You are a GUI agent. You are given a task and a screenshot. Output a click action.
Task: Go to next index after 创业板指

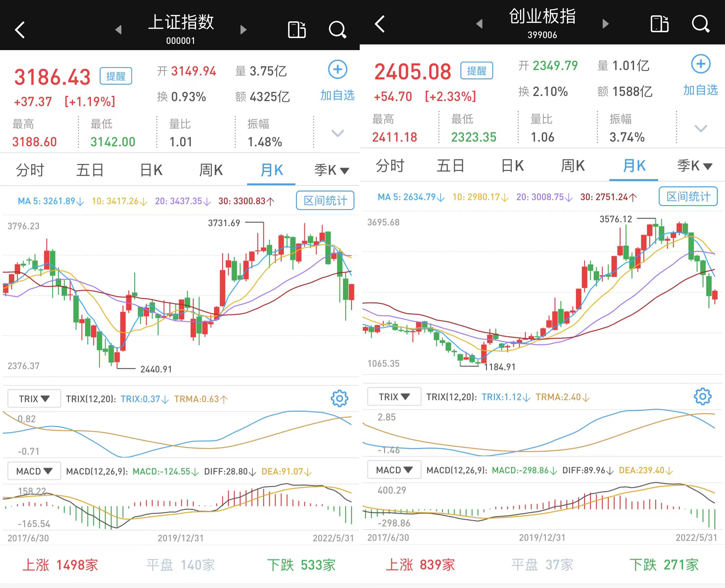(606, 24)
